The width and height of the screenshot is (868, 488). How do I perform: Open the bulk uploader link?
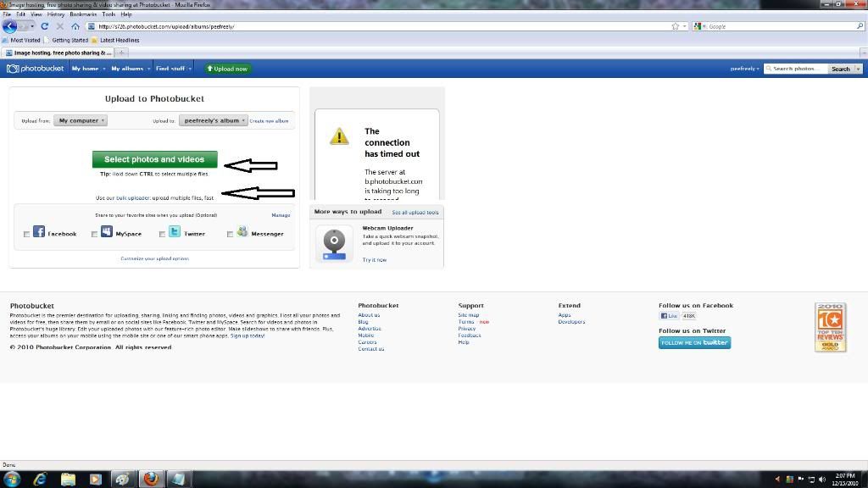tap(133, 197)
